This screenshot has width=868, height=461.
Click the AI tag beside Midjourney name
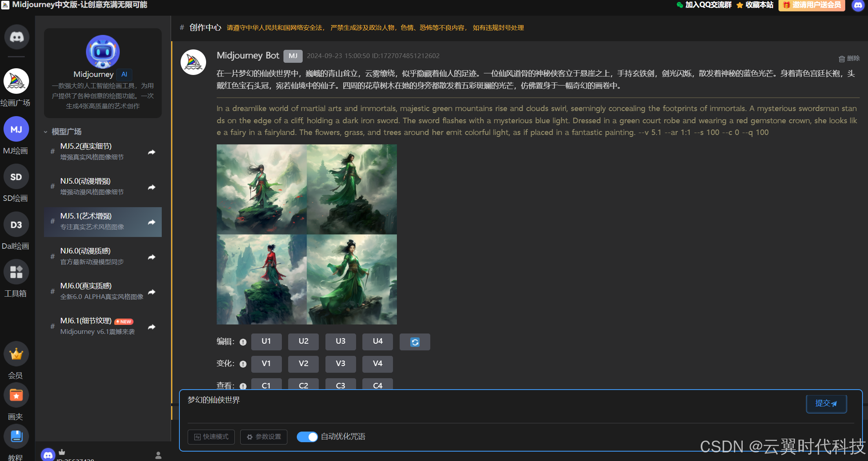coord(124,75)
